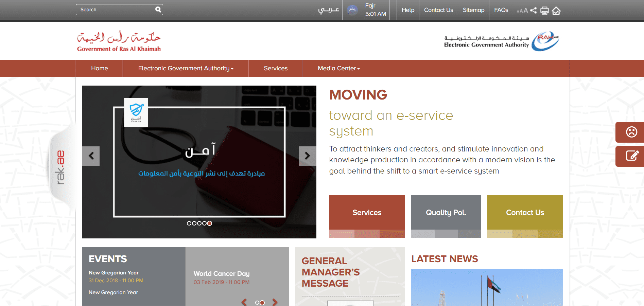Open first New Gregorian Year event

click(x=114, y=273)
